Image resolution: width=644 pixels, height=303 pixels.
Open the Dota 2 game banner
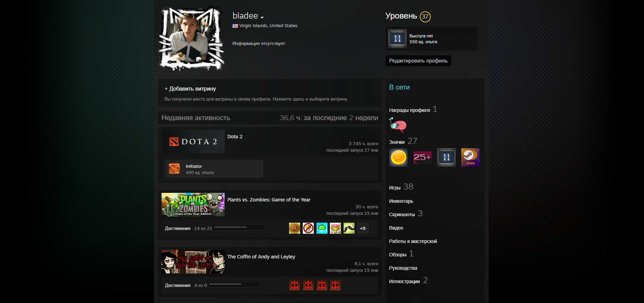193,141
